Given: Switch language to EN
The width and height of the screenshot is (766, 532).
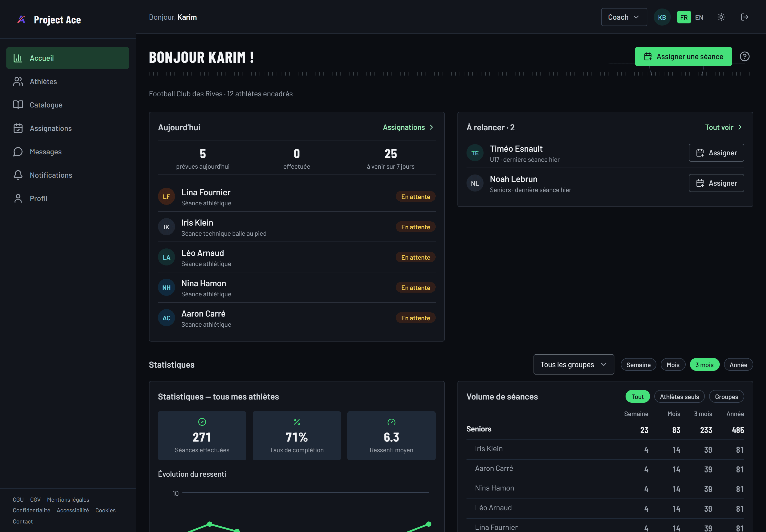Looking at the screenshot, I should click(699, 17).
